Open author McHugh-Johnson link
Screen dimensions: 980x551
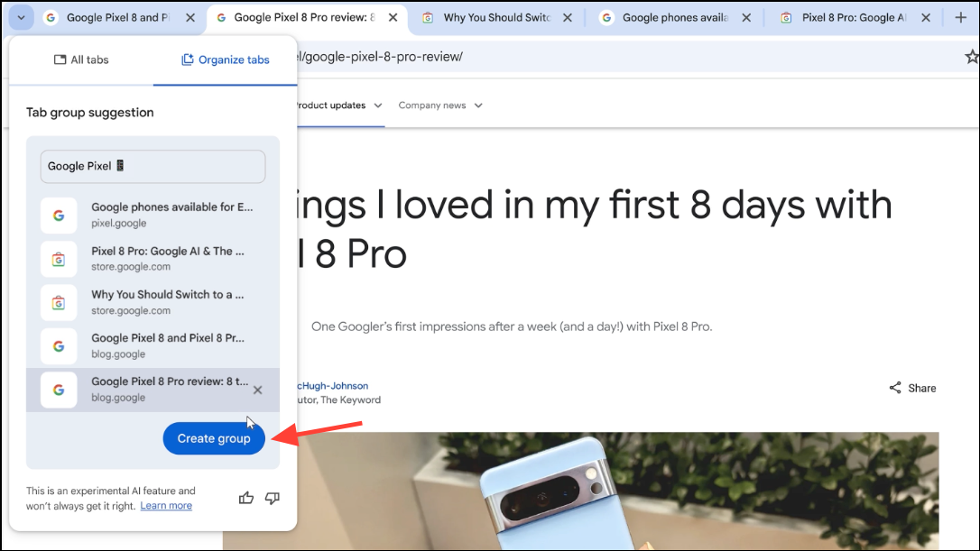pos(332,385)
